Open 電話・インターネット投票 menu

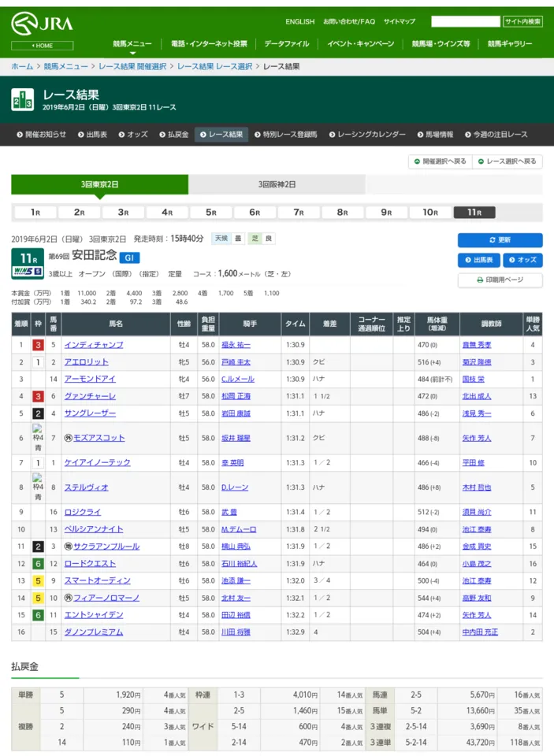(209, 44)
